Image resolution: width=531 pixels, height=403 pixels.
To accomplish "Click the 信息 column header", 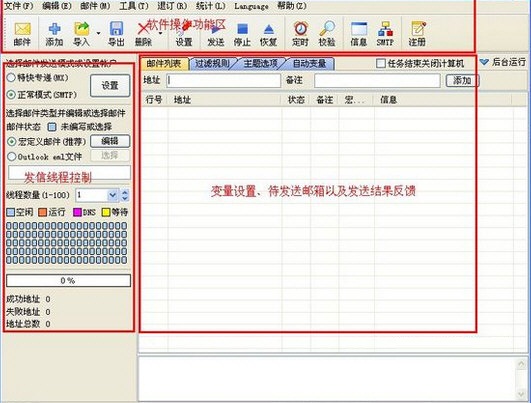I will (442, 100).
